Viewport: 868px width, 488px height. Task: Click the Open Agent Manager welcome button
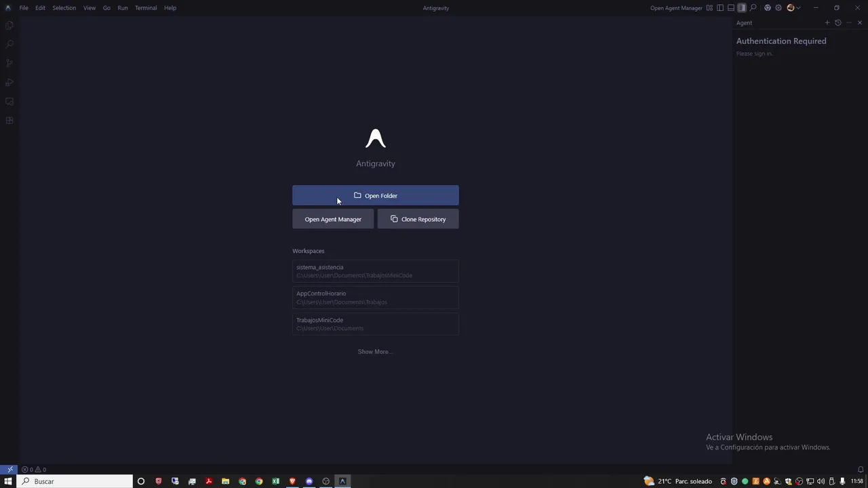(333, 219)
